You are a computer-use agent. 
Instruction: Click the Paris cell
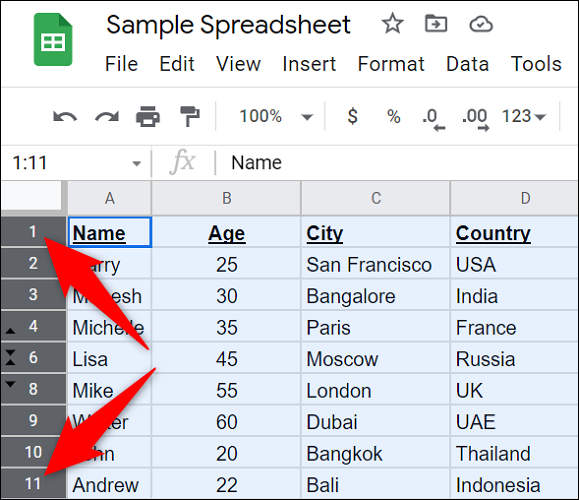[376, 326]
